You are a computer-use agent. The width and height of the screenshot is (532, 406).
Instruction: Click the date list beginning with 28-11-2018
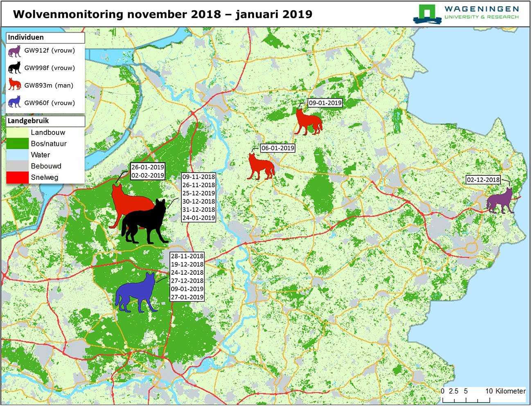[187, 277]
